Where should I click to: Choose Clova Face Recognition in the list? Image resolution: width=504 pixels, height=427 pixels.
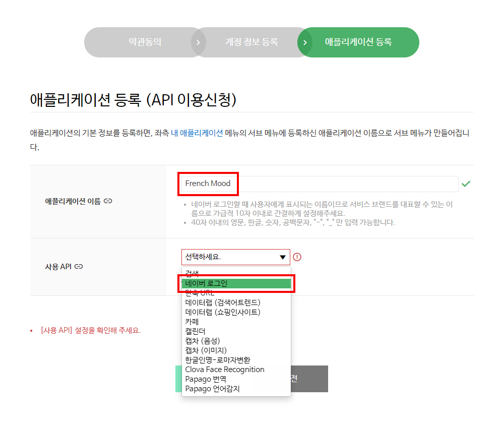tap(225, 370)
